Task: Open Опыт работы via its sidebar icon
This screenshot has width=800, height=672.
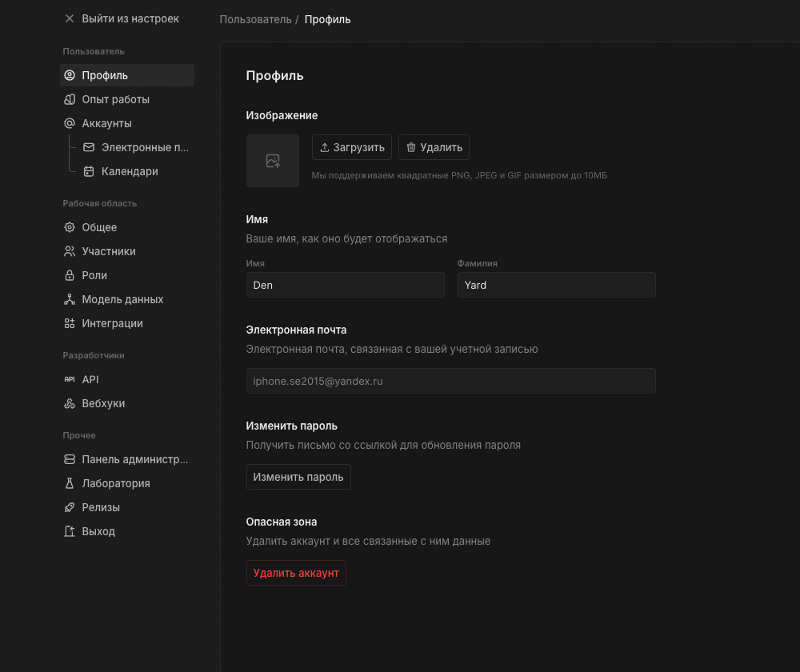Action: tap(70, 99)
